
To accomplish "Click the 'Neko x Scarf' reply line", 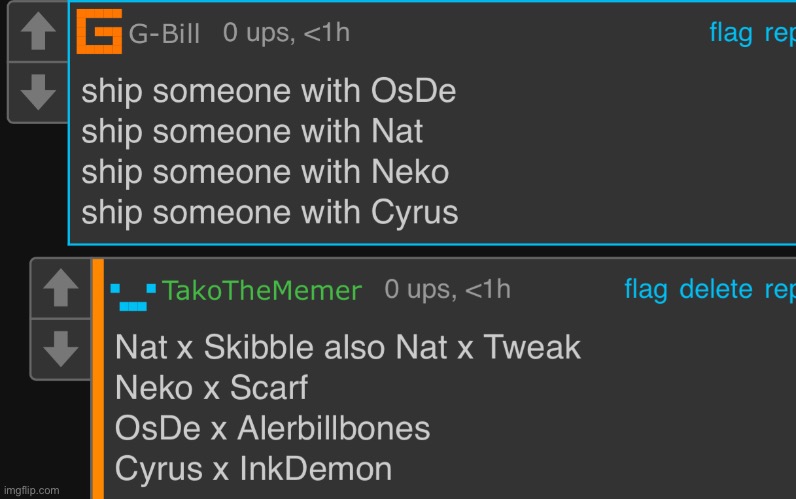I will coord(211,388).
